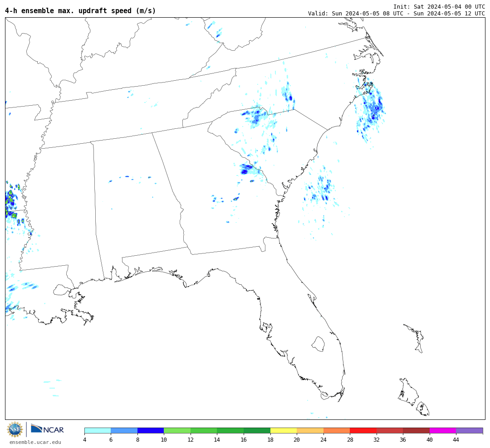This screenshot has width=490, height=448.
Task: Click the NSF logo emblem
Action: tap(15, 430)
